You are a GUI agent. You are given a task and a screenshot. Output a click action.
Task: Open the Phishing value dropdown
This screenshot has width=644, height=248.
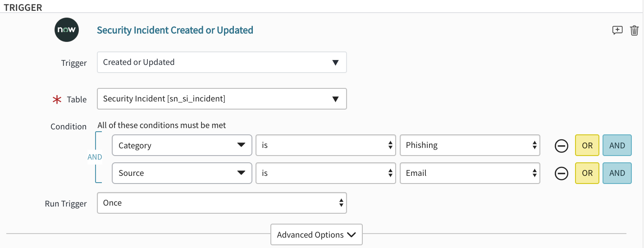click(470, 145)
